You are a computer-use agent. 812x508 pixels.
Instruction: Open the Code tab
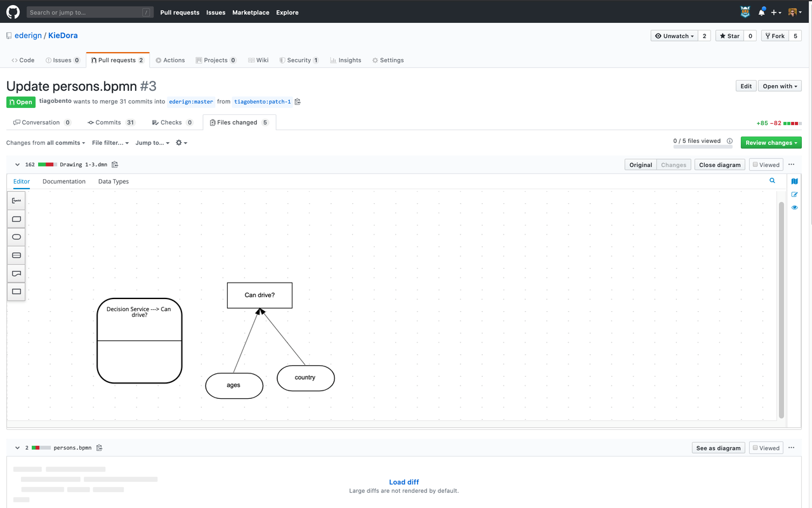(23, 60)
